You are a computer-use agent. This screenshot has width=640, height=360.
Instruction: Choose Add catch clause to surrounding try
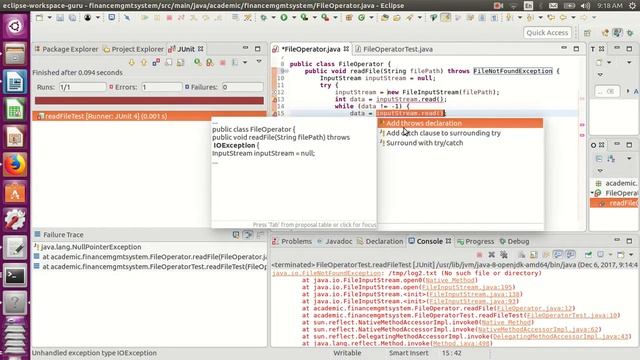(x=460, y=133)
